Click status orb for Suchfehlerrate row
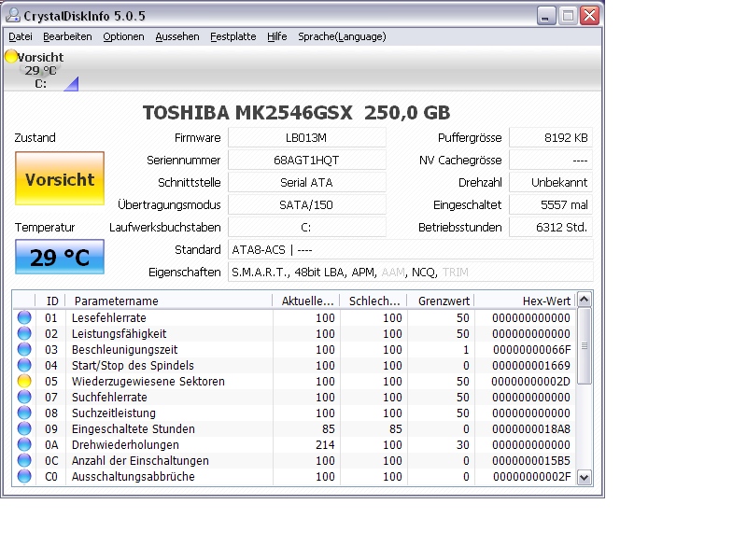747x560 pixels. tap(24, 398)
